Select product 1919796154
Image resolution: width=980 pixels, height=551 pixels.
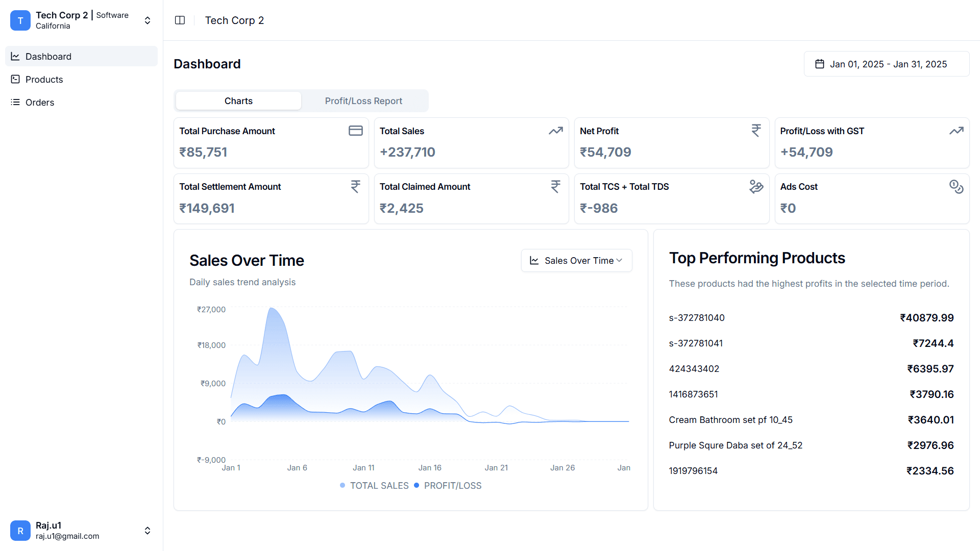coord(694,471)
